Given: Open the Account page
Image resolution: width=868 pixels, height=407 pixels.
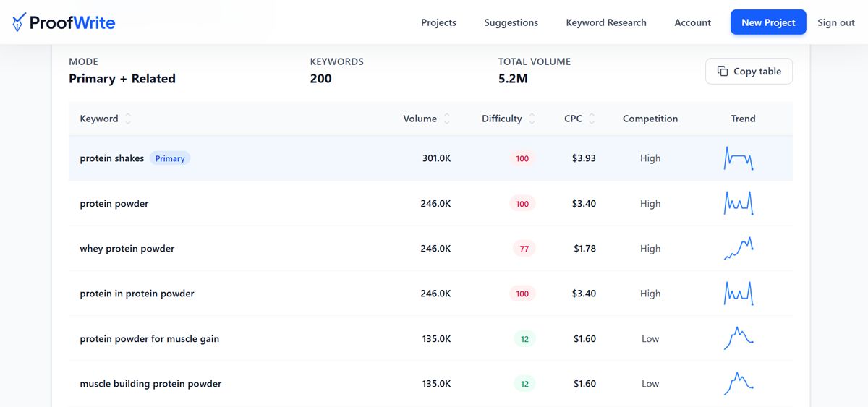Looking at the screenshot, I should point(692,22).
